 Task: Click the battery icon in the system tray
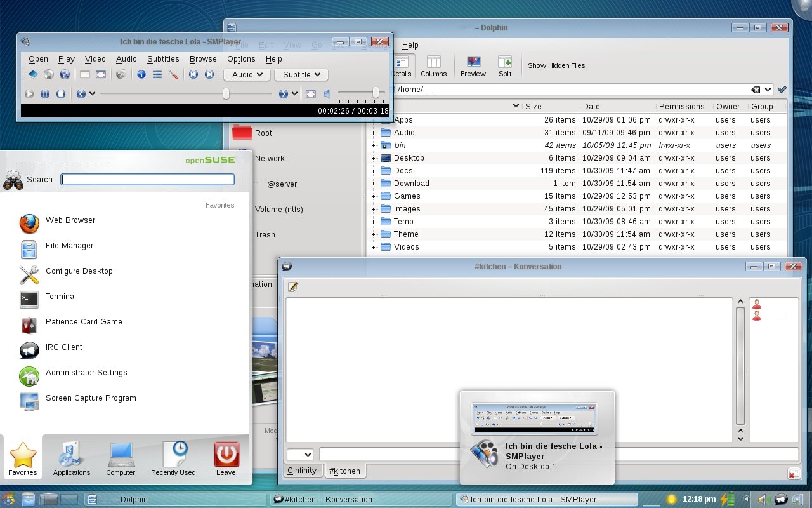pyautogui.click(x=727, y=499)
